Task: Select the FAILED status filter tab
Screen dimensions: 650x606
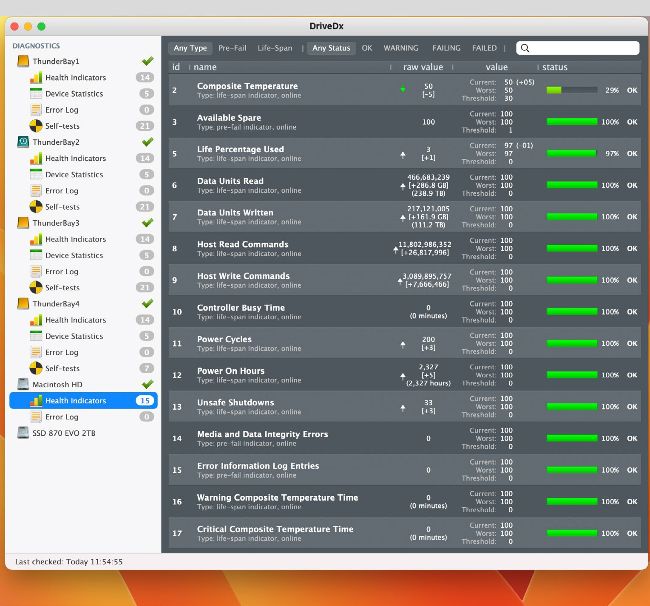Action: (485, 48)
